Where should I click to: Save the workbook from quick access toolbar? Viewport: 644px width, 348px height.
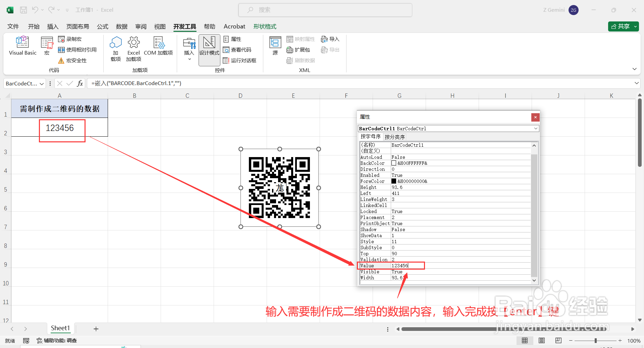pyautogui.click(x=23, y=10)
